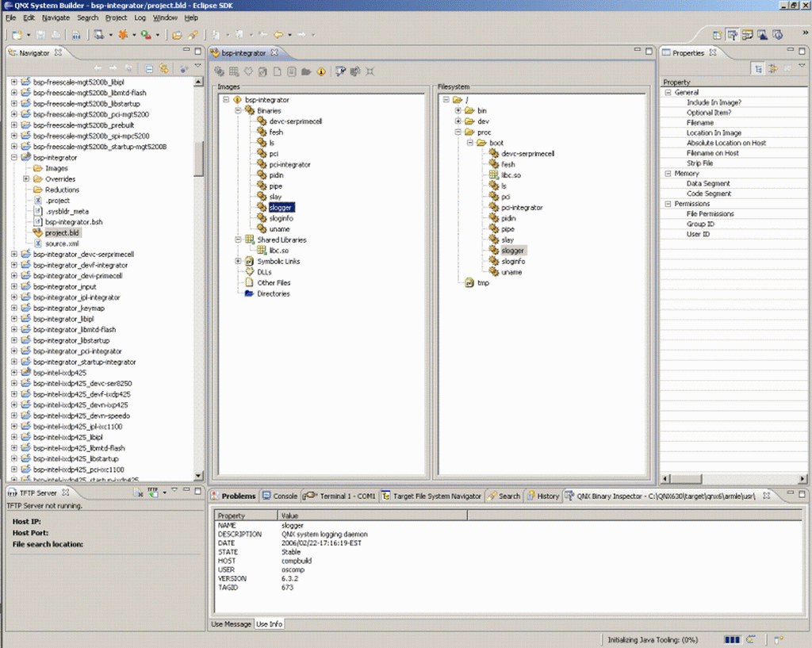The image size is (812, 648).
Task: Click the Properties horizontal scrollbar right arrow
Action: click(x=802, y=478)
